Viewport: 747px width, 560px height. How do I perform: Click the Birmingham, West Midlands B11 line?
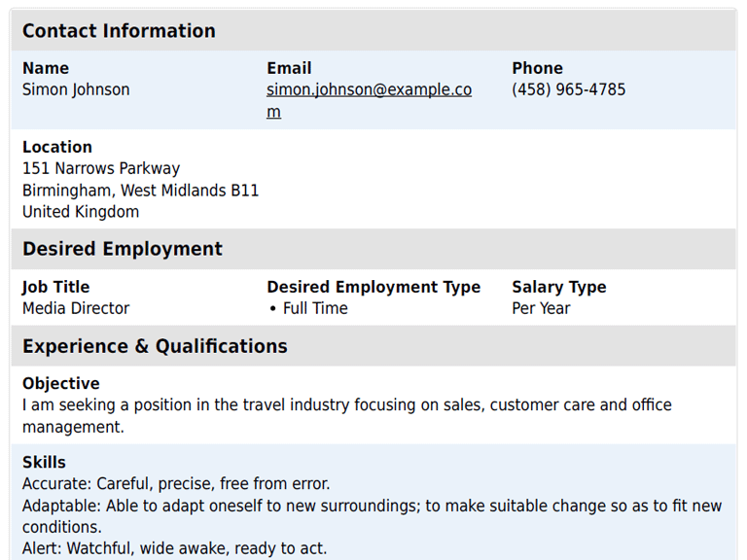pyautogui.click(x=140, y=191)
